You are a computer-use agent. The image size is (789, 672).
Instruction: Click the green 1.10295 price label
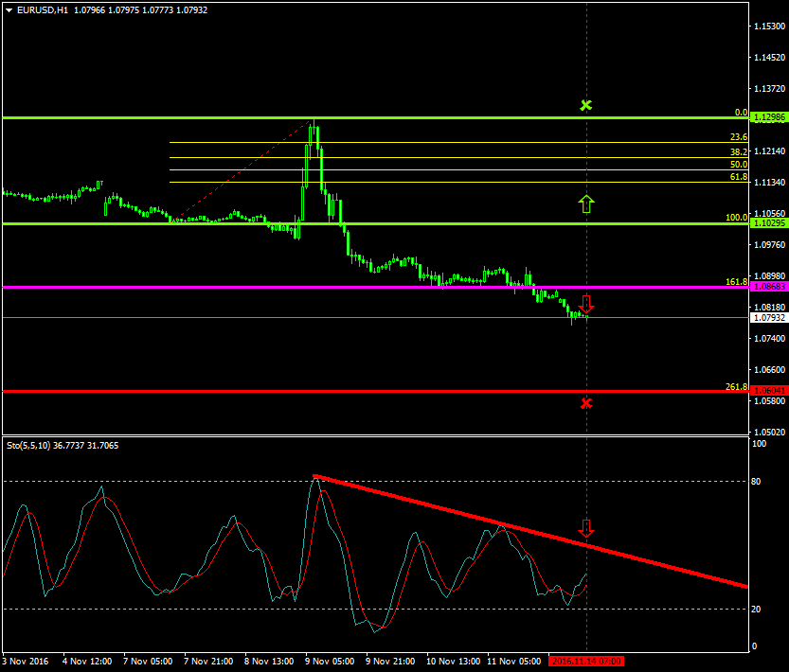point(767,223)
